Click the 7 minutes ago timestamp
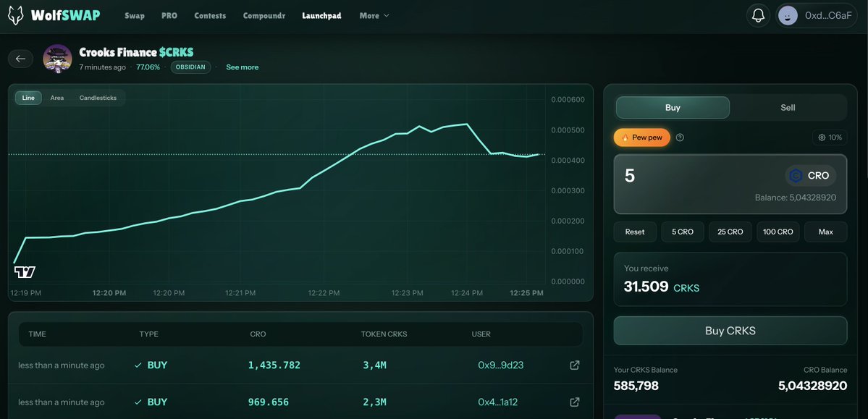Screen dimensions: 868x419 (102, 67)
